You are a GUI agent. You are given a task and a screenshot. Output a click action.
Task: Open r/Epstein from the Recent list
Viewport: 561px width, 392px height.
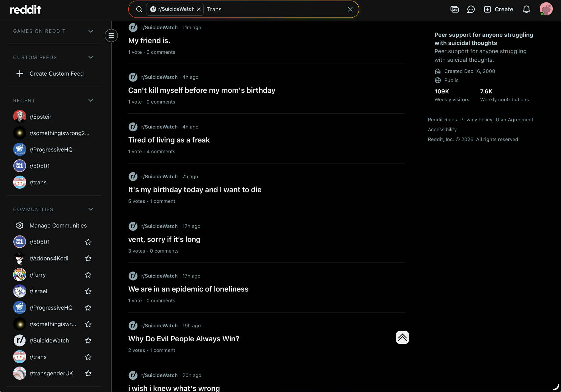(x=41, y=117)
